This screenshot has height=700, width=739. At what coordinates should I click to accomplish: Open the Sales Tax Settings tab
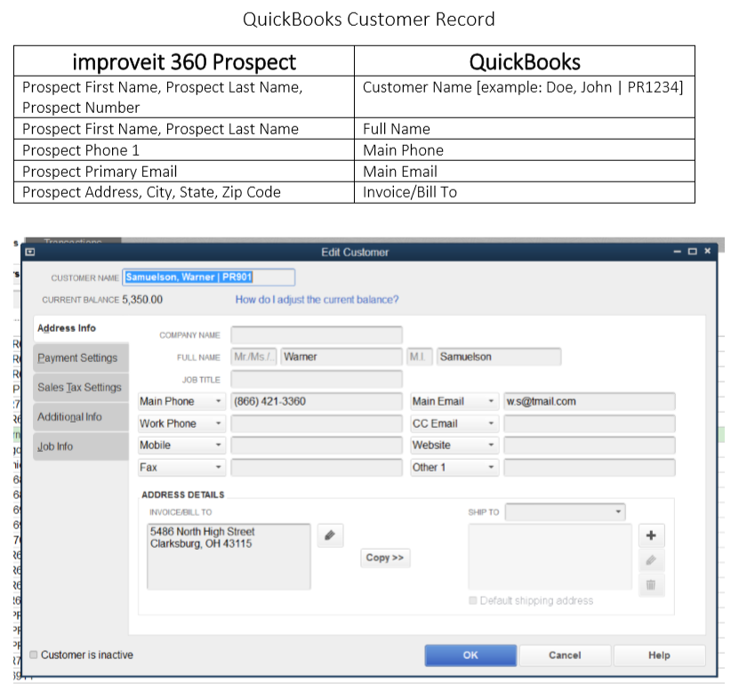tap(79, 387)
